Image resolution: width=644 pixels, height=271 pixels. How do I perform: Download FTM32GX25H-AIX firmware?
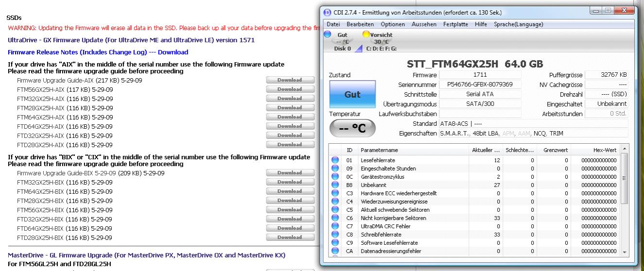point(290,98)
